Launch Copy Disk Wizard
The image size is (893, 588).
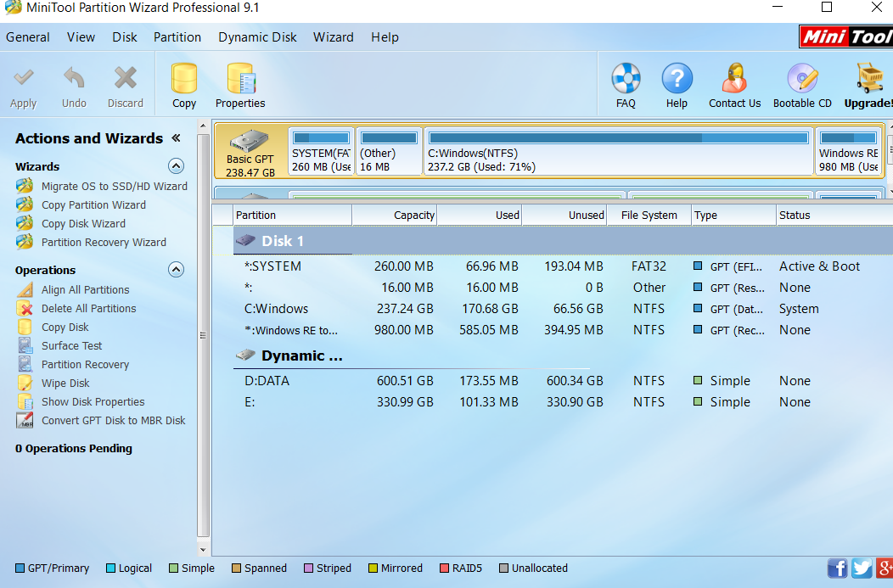(x=83, y=224)
